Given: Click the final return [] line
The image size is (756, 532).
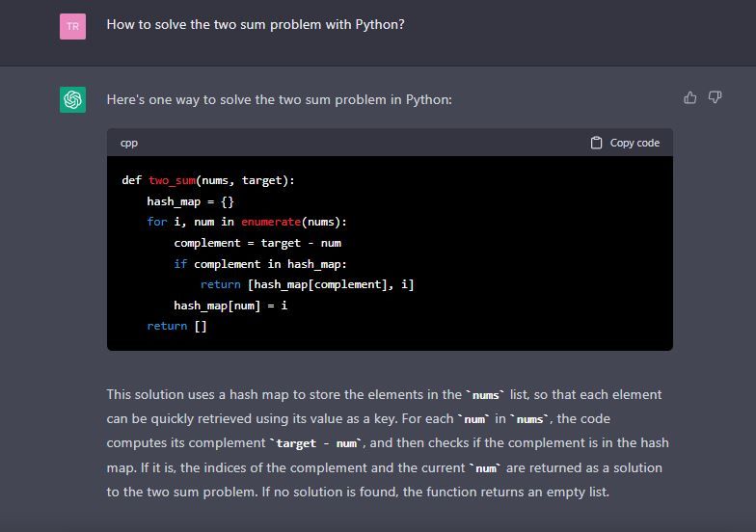Looking at the screenshot, I should (177, 326).
